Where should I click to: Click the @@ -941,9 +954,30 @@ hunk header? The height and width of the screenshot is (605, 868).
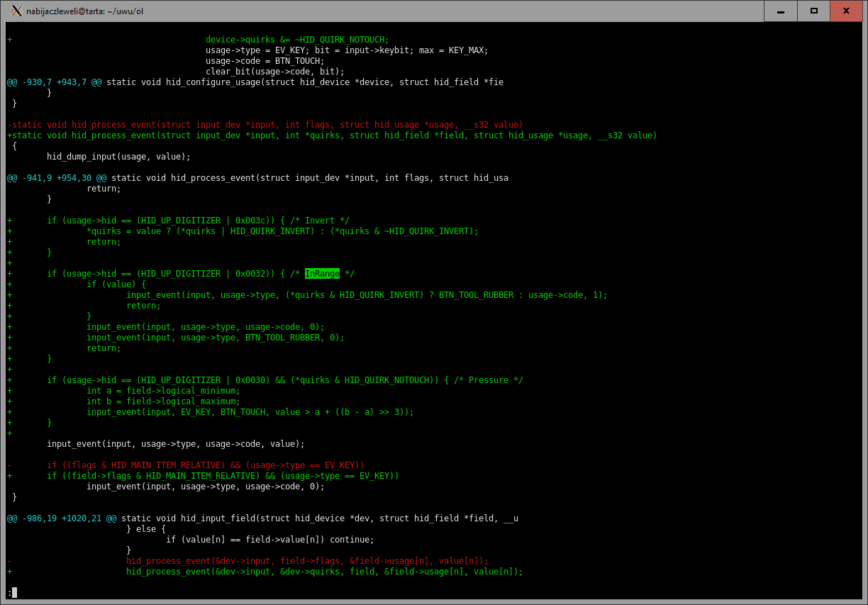point(57,178)
